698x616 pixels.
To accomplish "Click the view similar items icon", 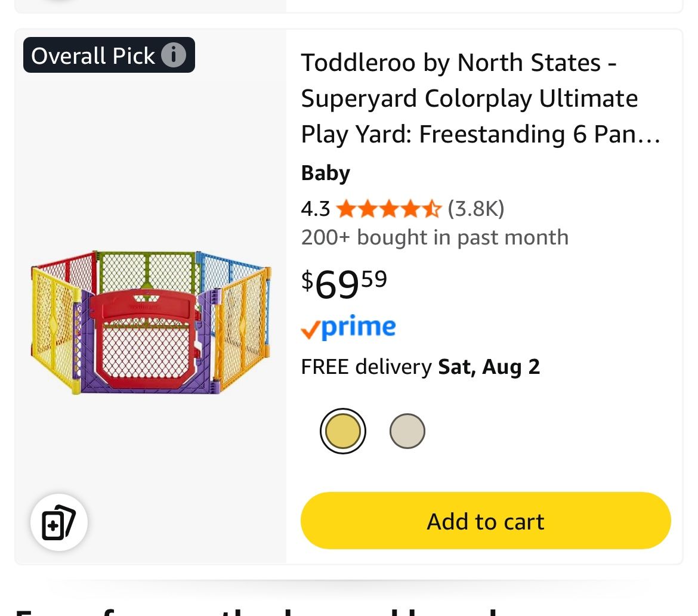I will [59, 522].
